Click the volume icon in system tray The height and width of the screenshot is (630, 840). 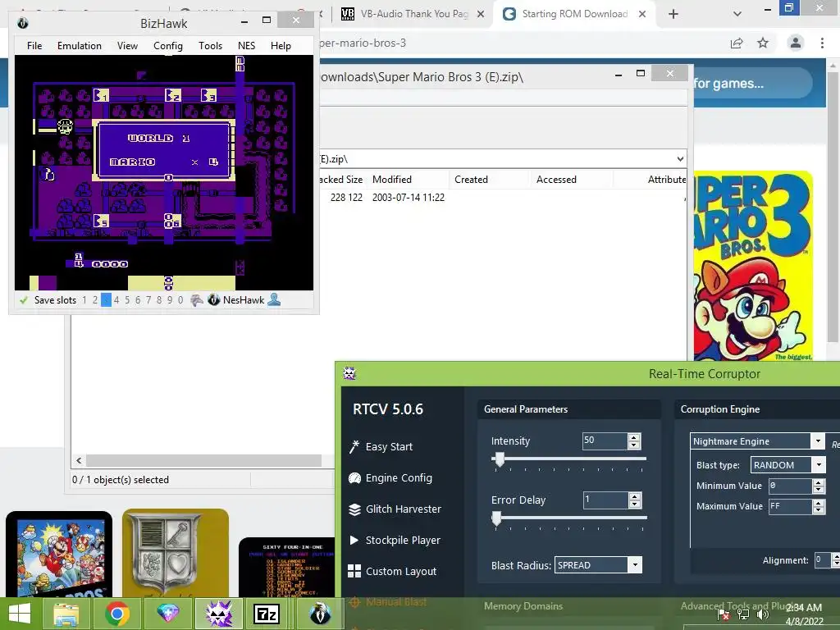click(762, 615)
